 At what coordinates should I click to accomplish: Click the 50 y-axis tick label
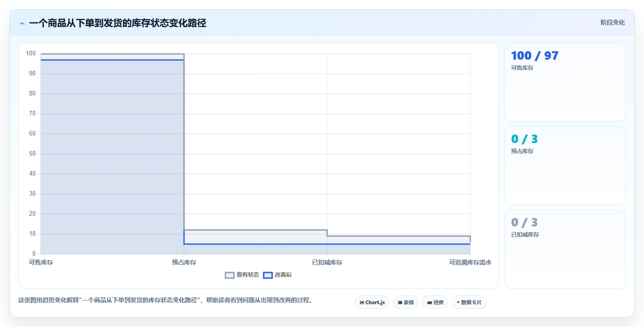32,154
